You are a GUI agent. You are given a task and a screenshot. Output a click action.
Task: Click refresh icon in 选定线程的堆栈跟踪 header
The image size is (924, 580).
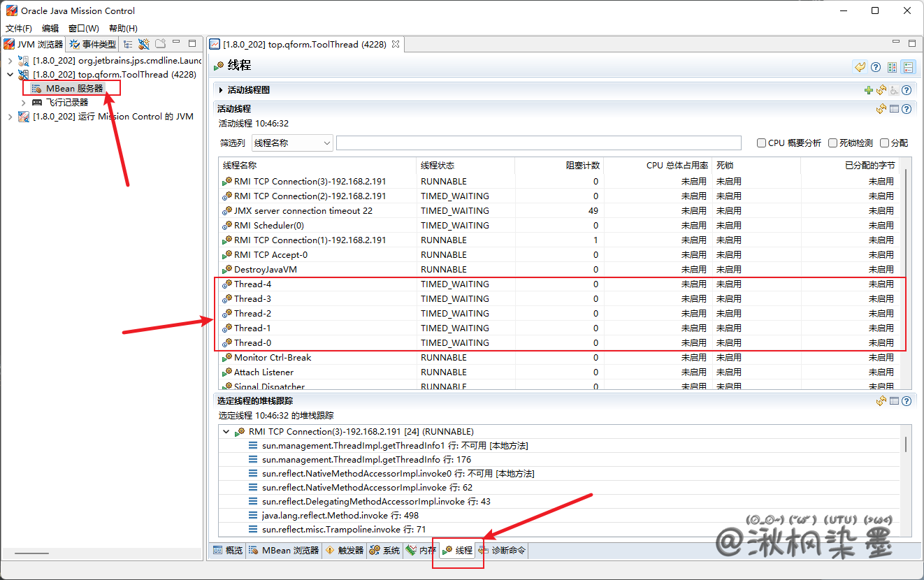(881, 401)
